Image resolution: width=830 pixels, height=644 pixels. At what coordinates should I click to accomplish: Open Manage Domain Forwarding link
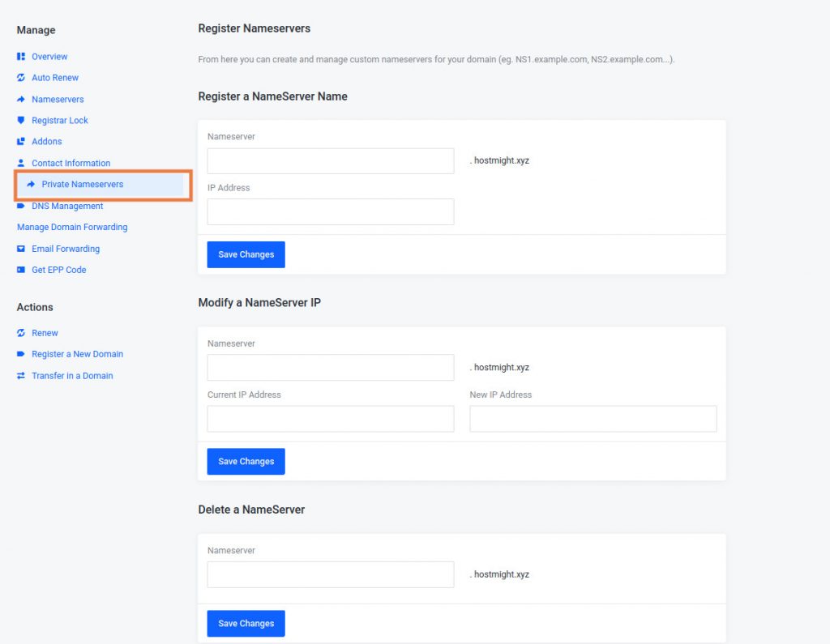(x=72, y=227)
